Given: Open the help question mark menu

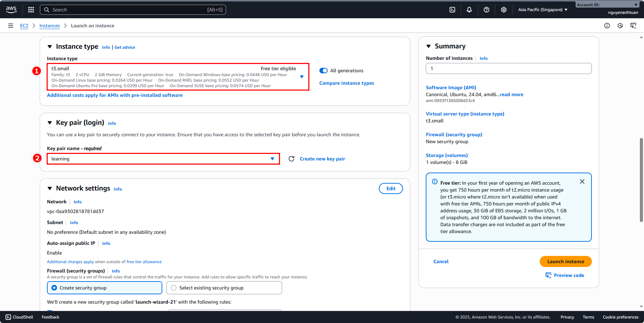Looking at the screenshot, I should (x=487, y=10).
